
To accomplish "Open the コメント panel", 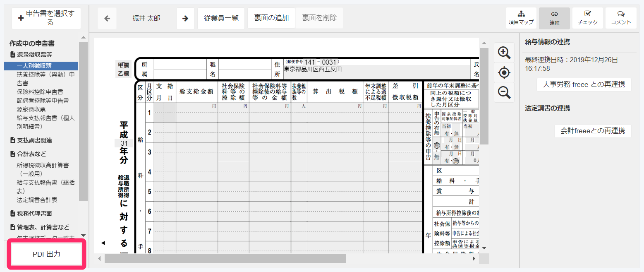I will pos(620,18).
